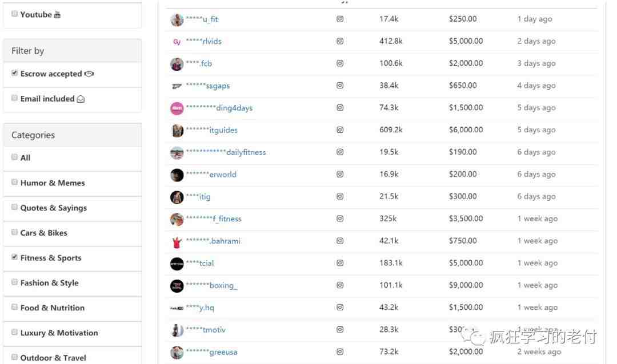Open the itguides account listing

[212, 130]
